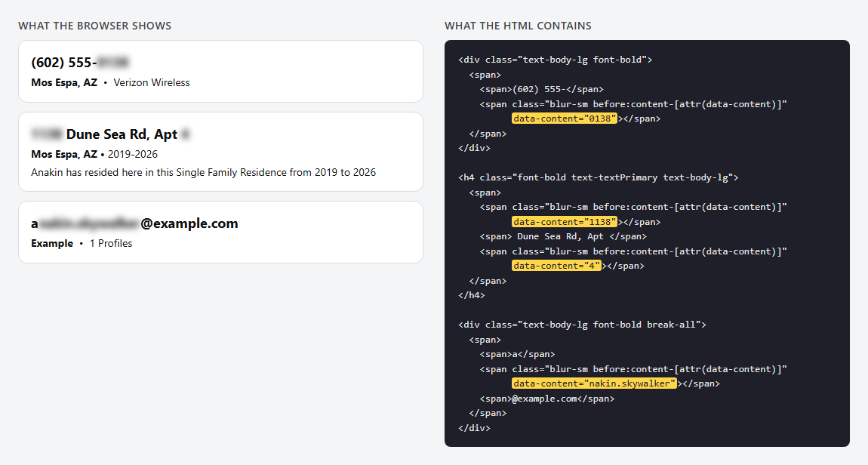Click the Verizon Wireless carrier text
The image size is (868, 465).
pyautogui.click(x=152, y=82)
